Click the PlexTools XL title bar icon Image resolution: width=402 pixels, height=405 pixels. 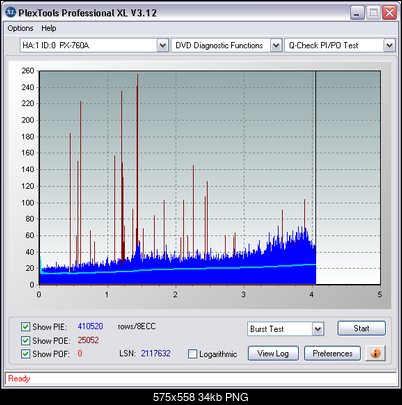pyautogui.click(x=11, y=12)
